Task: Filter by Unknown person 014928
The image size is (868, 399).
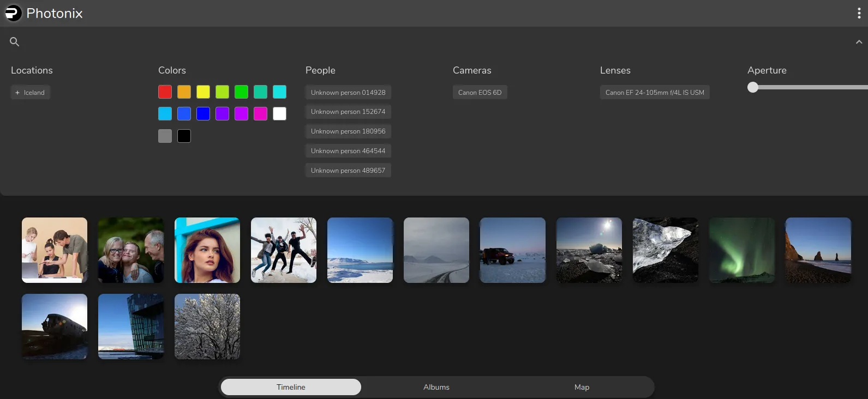Action: [x=348, y=93]
